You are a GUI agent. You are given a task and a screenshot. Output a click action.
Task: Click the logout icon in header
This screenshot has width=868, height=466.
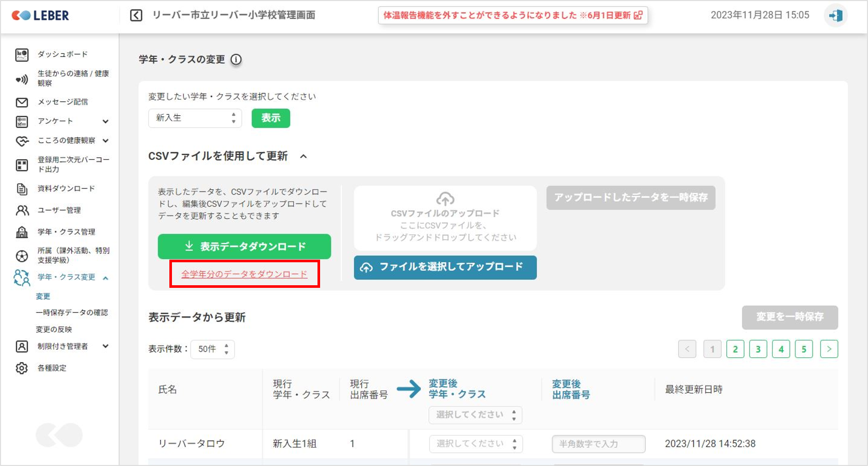[x=836, y=16]
